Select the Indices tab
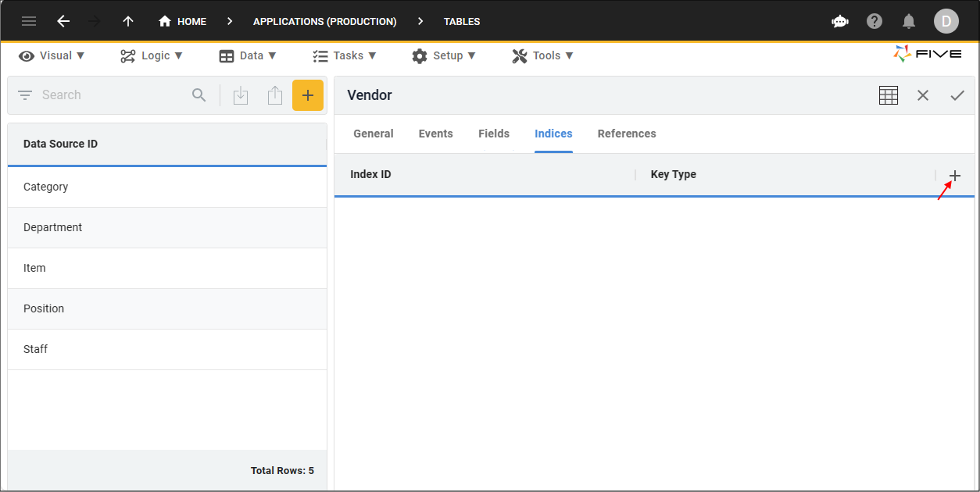This screenshot has width=980, height=492. click(553, 134)
